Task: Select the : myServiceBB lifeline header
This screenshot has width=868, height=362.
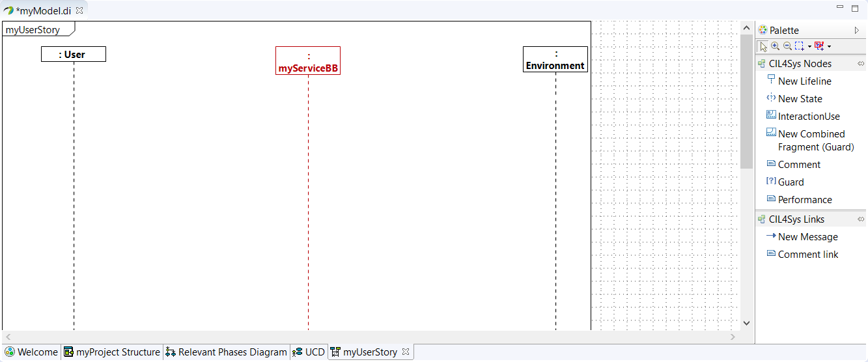Action: [x=308, y=61]
